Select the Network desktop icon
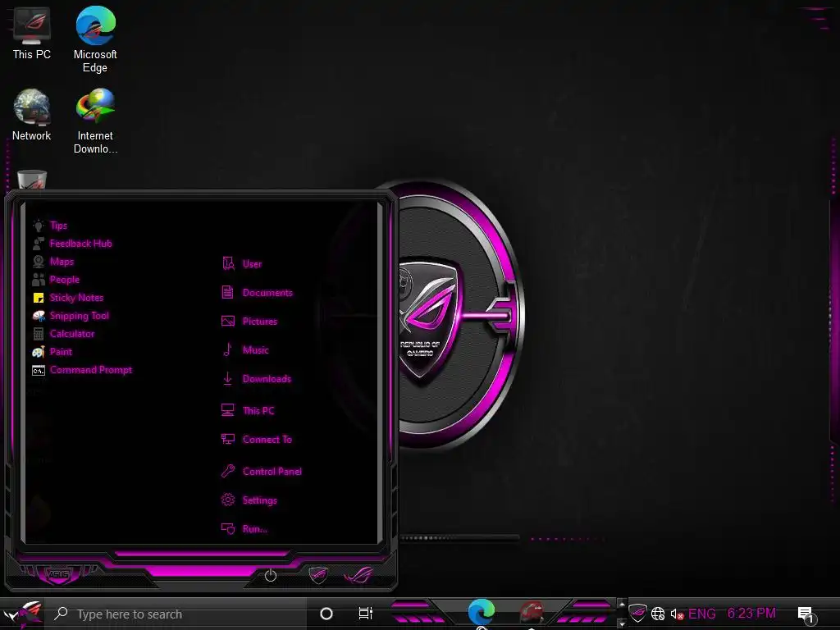Viewport: 840px width, 630px height. click(32, 115)
